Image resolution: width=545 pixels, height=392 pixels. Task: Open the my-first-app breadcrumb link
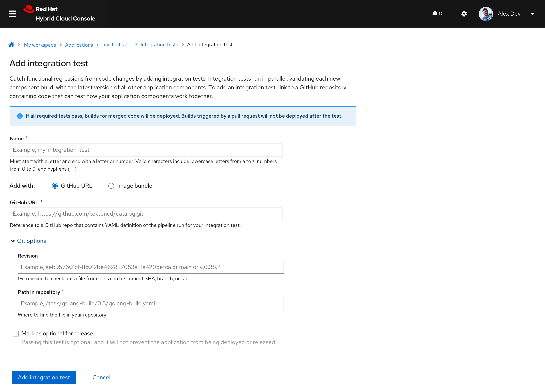pos(117,45)
